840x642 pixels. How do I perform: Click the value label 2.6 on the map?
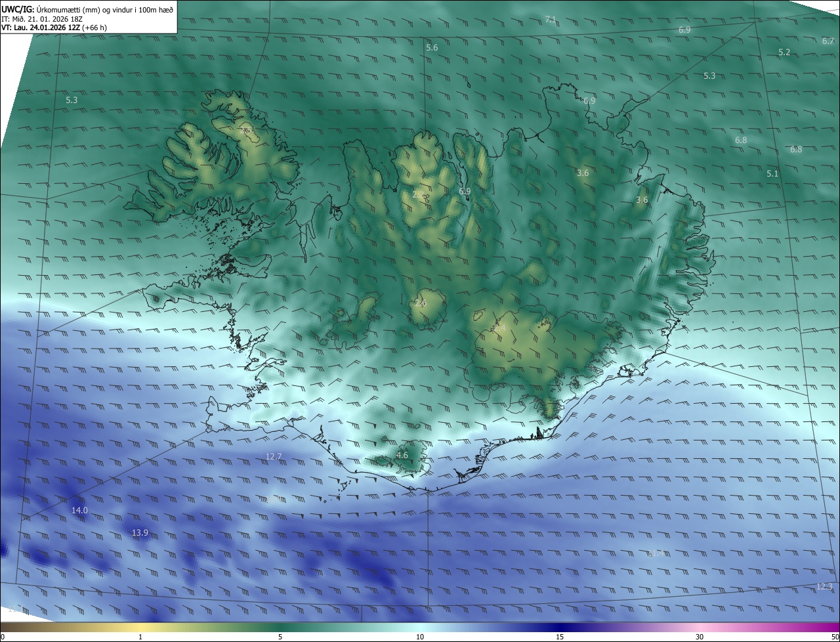pos(420,303)
